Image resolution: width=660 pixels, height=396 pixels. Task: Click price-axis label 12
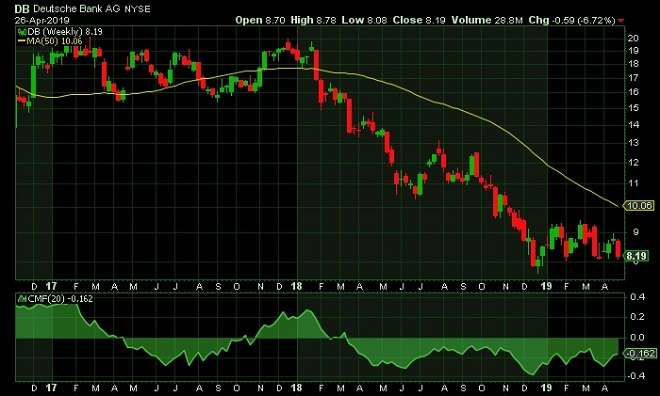[x=633, y=162]
